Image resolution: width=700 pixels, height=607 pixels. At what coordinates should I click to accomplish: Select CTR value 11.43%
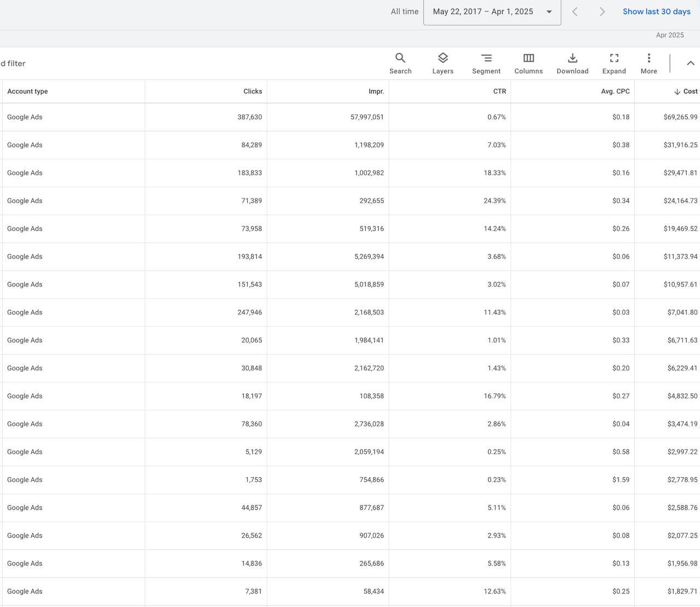495,312
